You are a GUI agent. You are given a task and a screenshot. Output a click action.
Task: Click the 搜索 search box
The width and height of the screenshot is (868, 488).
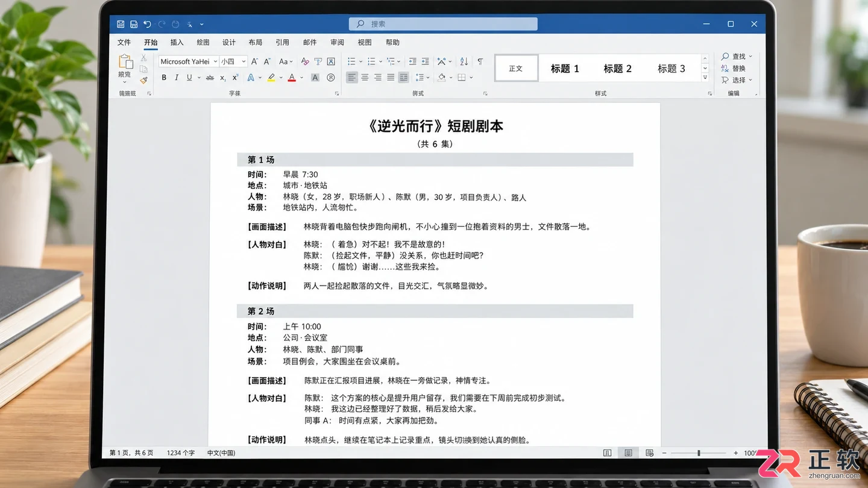443,24
